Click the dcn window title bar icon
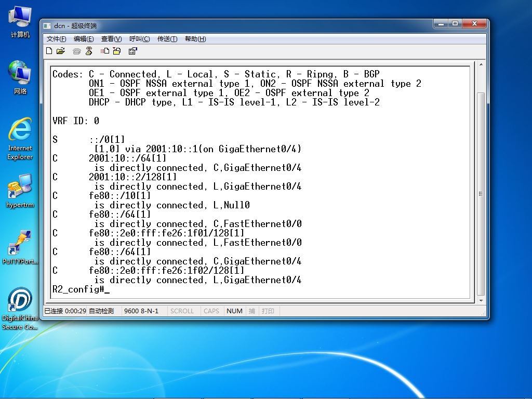 click(x=47, y=26)
